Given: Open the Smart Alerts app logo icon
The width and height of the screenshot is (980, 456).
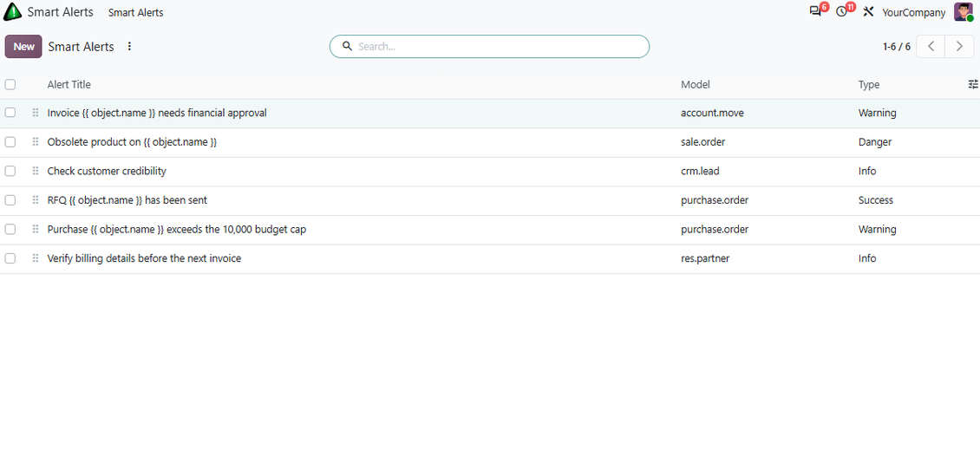Looking at the screenshot, I should 12,12.
